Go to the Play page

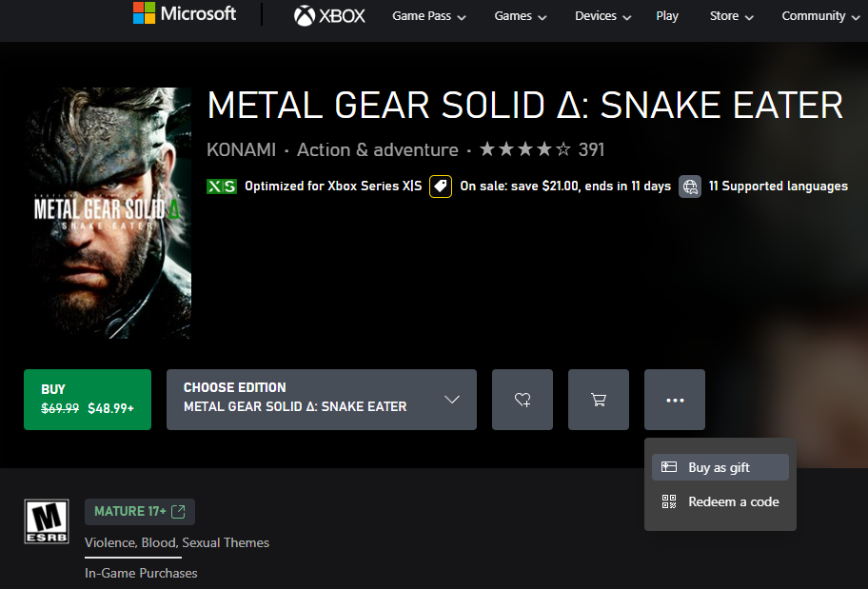pos(667,16)
